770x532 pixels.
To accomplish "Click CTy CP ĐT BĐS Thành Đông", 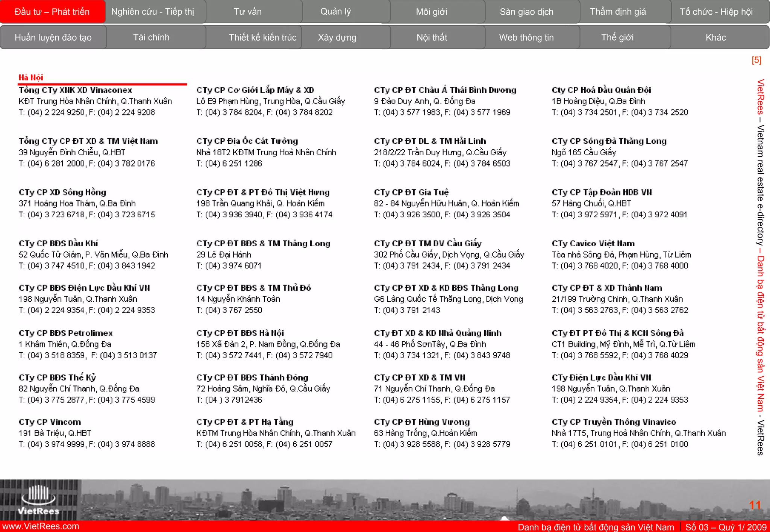I will 252,377.
